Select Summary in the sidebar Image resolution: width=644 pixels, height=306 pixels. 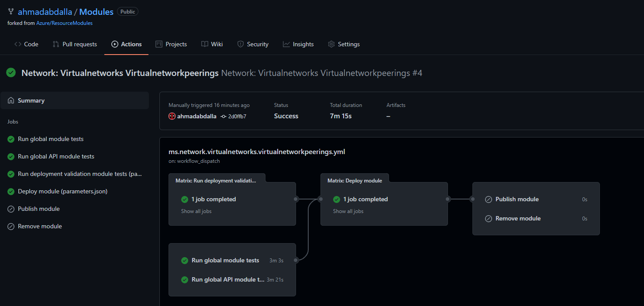[x=75, y=100]
